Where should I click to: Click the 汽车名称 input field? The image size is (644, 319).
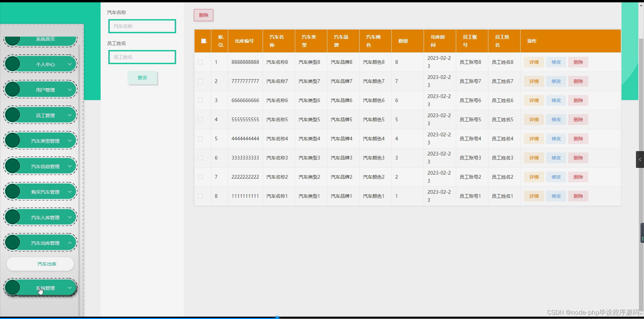(142, 26)
